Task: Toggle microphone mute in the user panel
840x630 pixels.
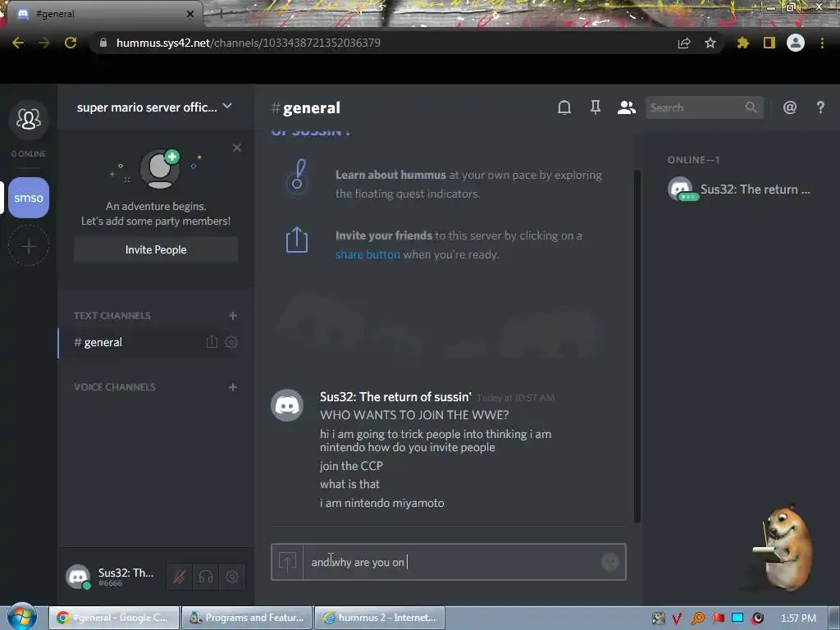Action: 179,577
